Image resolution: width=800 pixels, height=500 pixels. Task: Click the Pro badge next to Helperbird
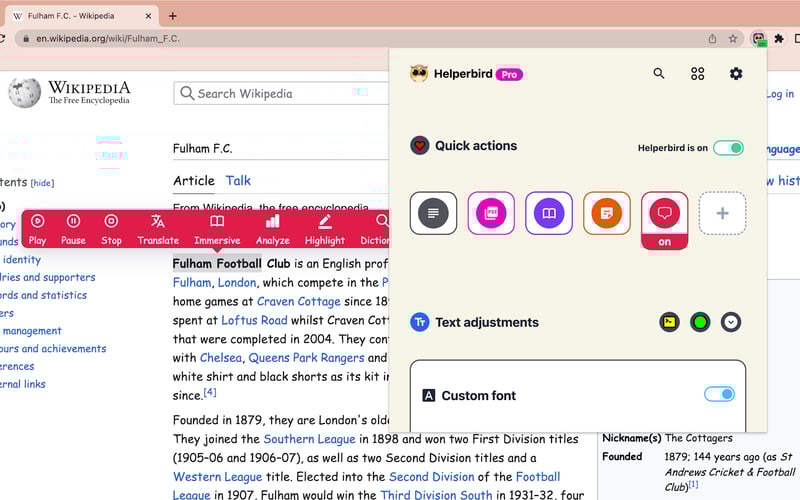[509, 74]
